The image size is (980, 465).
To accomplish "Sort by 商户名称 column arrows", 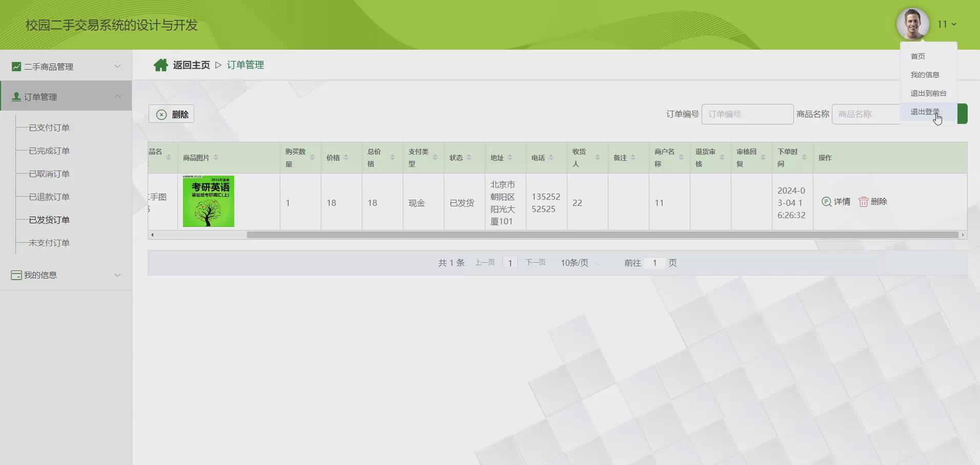I will pos(681,158).
